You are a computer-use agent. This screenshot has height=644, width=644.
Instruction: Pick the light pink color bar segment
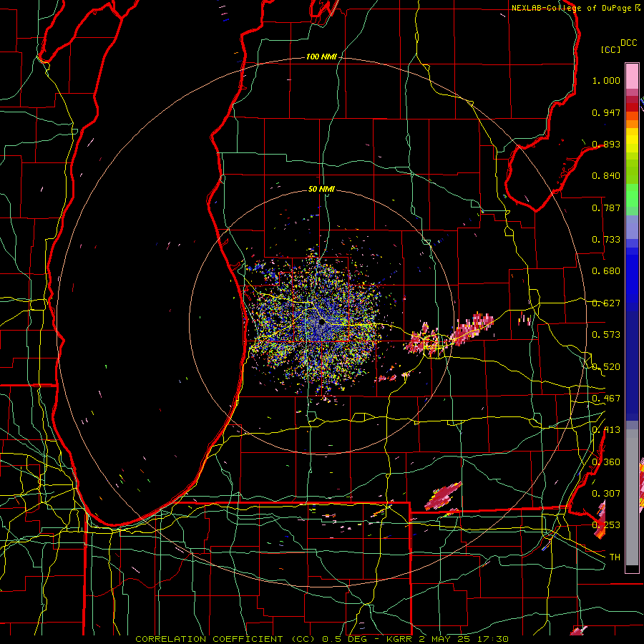tap(632, 76)
